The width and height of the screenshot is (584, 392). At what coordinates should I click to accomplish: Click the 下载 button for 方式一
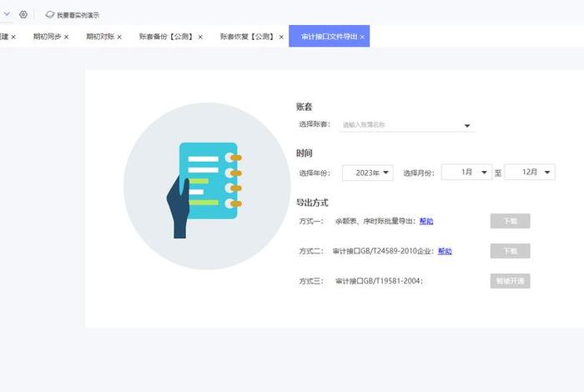(510, 221)
